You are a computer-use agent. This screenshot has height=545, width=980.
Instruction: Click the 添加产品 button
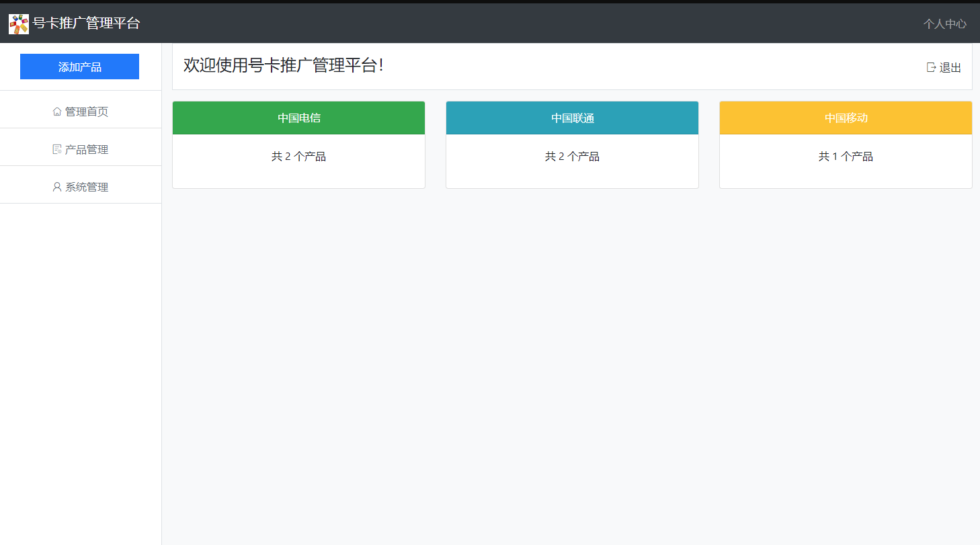pyautogui.click(x=79, y=67)
